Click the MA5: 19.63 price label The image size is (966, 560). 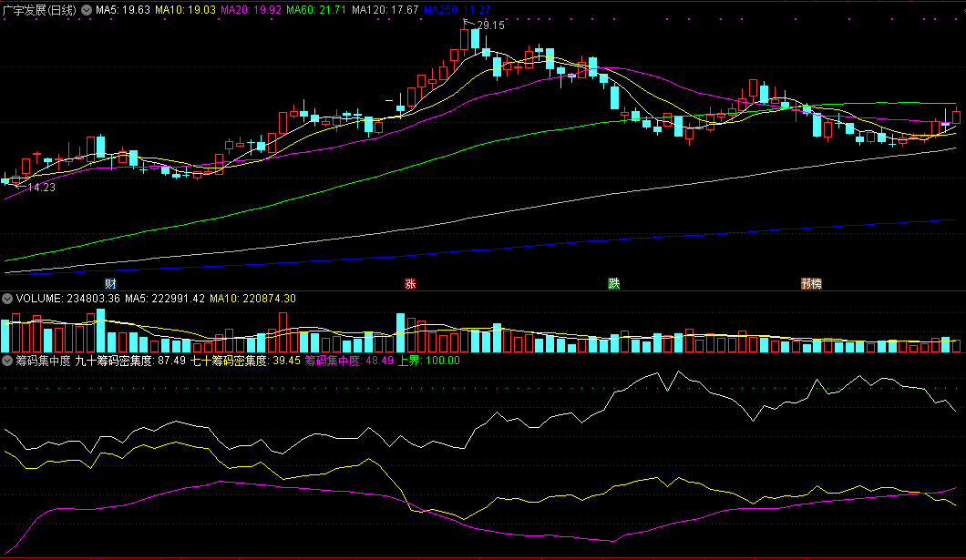tap(123, 10)
